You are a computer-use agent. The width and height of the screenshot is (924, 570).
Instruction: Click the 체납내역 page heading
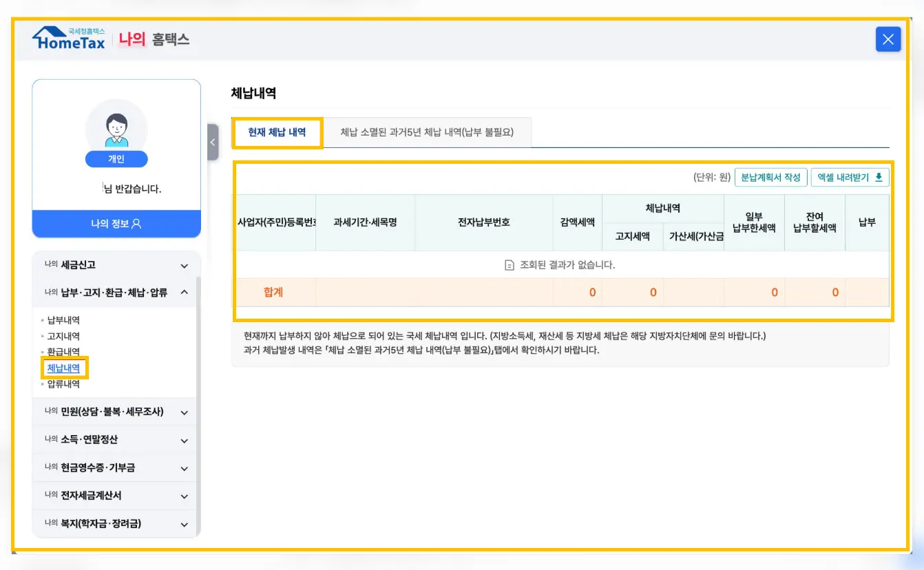coord(253,94)
